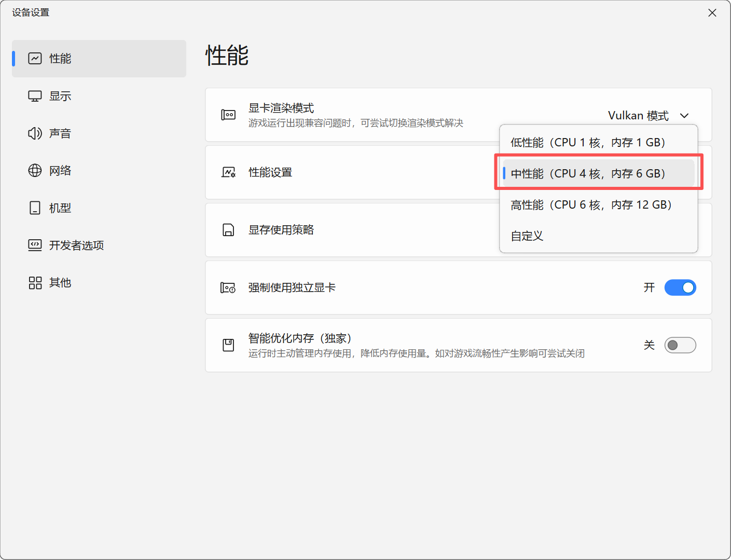731x560 pixels.
Task: Close the 设备设置 window
Action: (x=712, y=13)
